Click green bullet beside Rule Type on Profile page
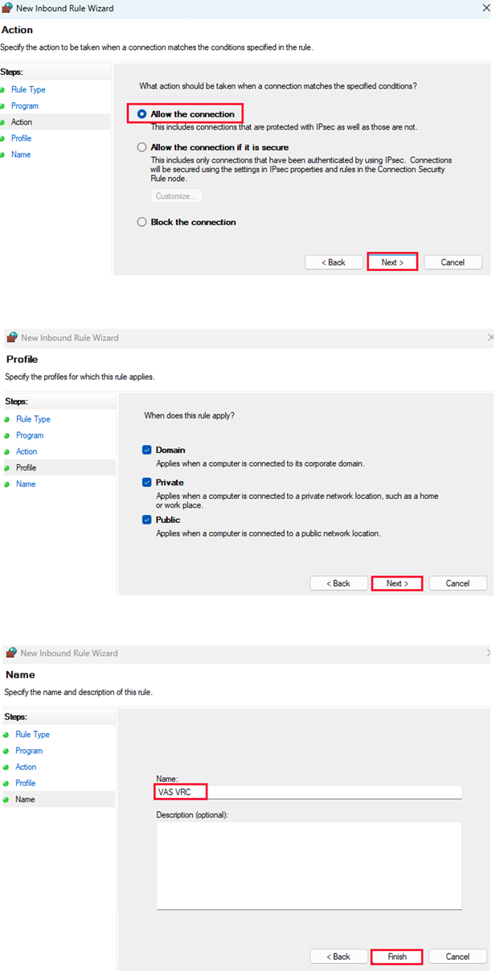Image resolution: width=500 pixels, height=980 pixels. [8, 419]
